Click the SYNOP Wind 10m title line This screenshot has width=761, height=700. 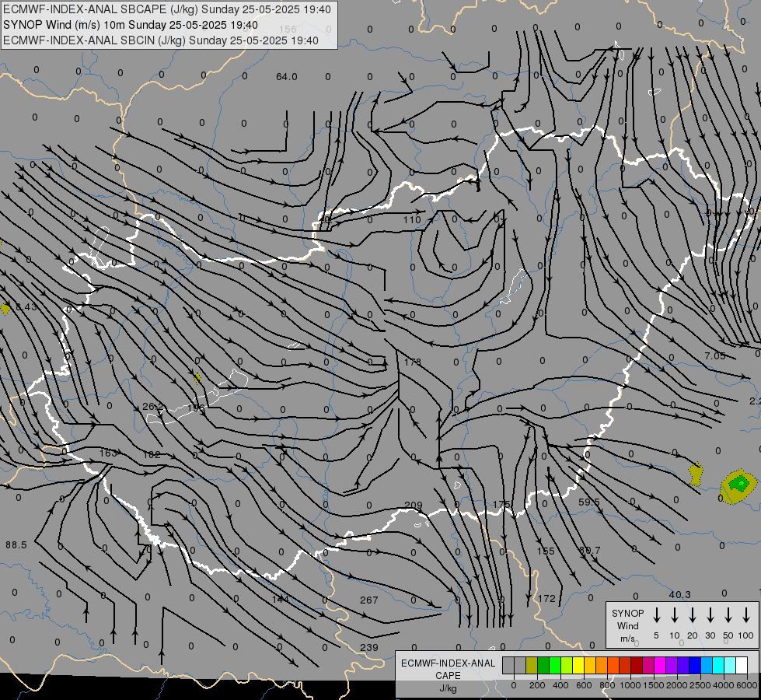[130, 25]
